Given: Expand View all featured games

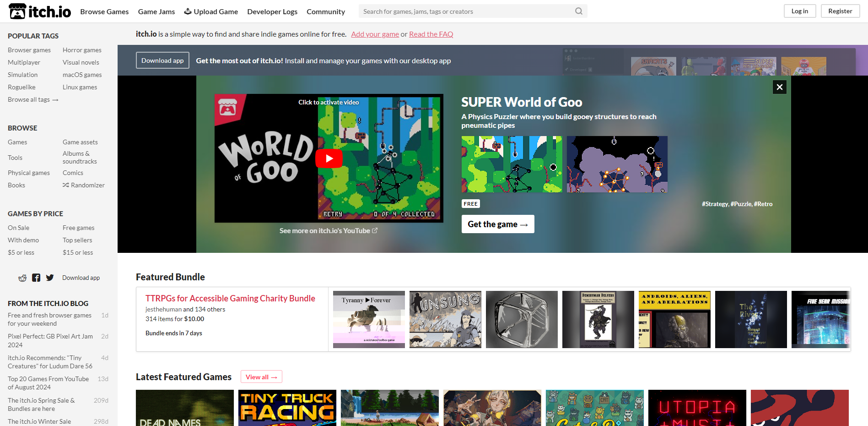Looking at the screenshot, I should 261,377.
